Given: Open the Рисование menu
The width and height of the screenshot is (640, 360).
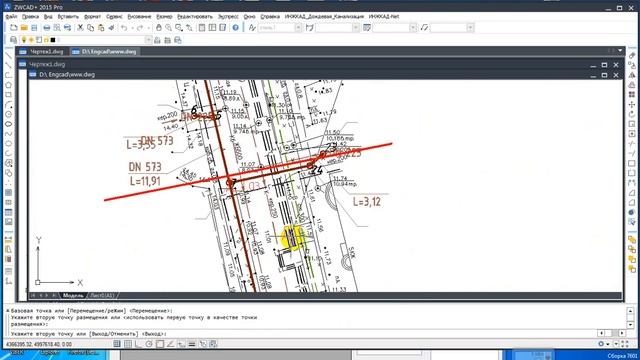Looking at the screenshot, I should (x=139, y=17).
